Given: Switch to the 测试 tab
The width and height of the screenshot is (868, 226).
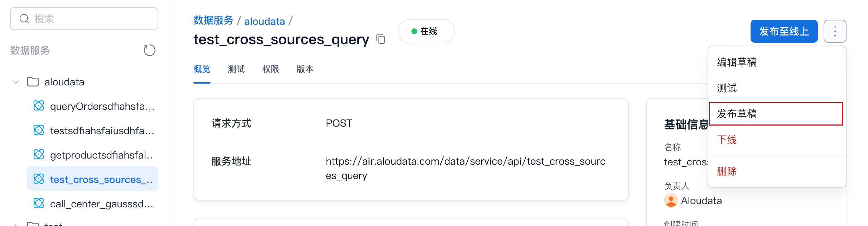Looking at the screenshot, I should click(x=236, y=69).
